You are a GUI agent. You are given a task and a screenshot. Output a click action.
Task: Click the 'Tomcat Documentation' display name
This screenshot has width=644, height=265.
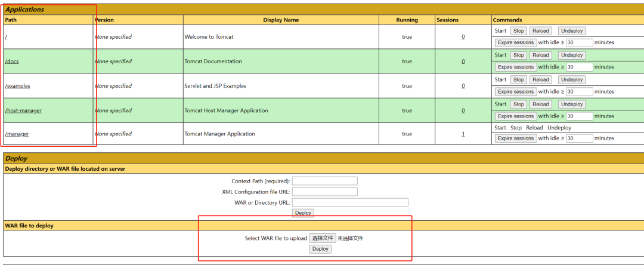pos(213,61)
